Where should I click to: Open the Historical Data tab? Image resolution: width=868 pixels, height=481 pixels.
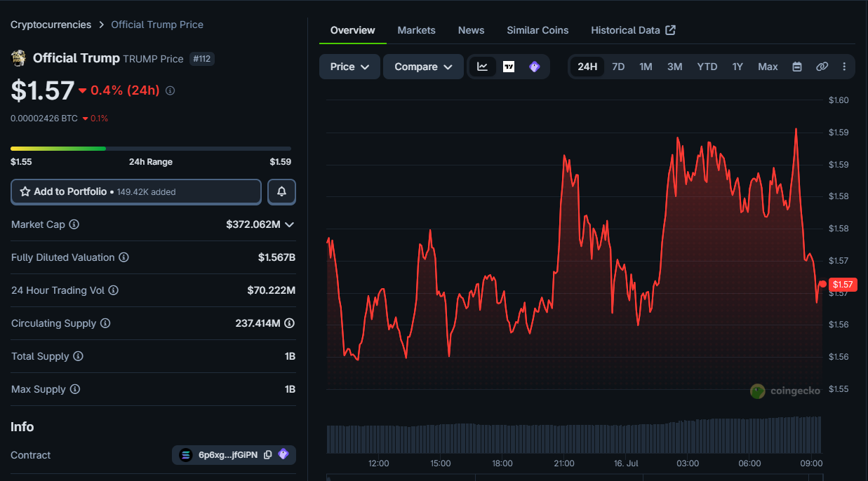coord(633,30)
